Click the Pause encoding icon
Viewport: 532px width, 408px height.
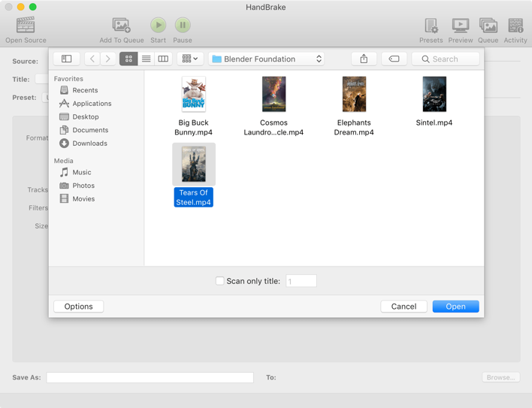pyautogui.click(x=182, y=26)
